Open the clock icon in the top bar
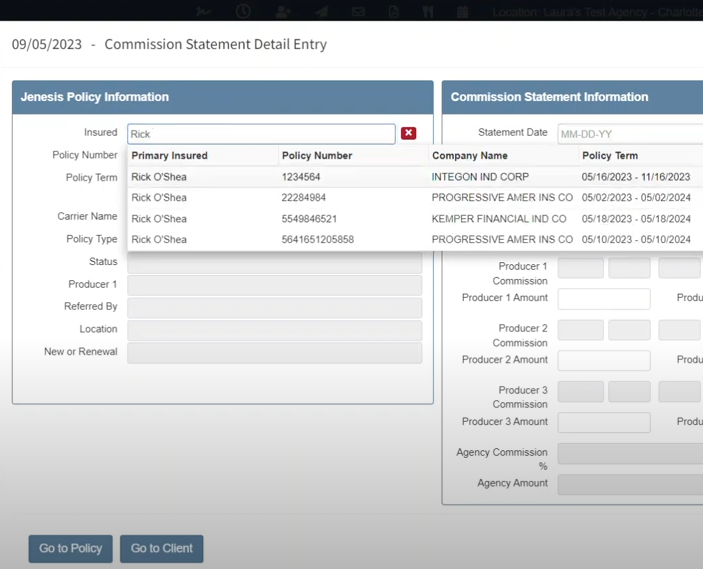 coord(243,11)
